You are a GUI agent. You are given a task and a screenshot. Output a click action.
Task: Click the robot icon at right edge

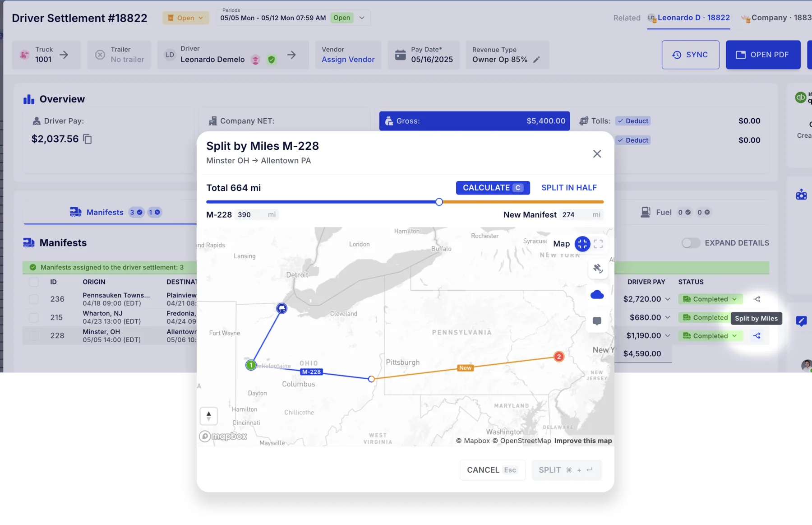[801, 195]
